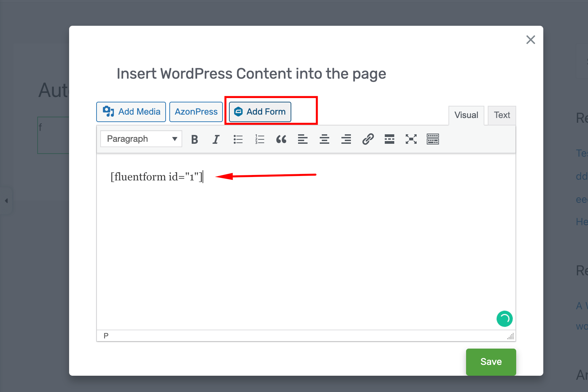The height and width of the screenshot is (392, 588).
Task: Apply blockquote formatting
Action: tap(281, 139)
